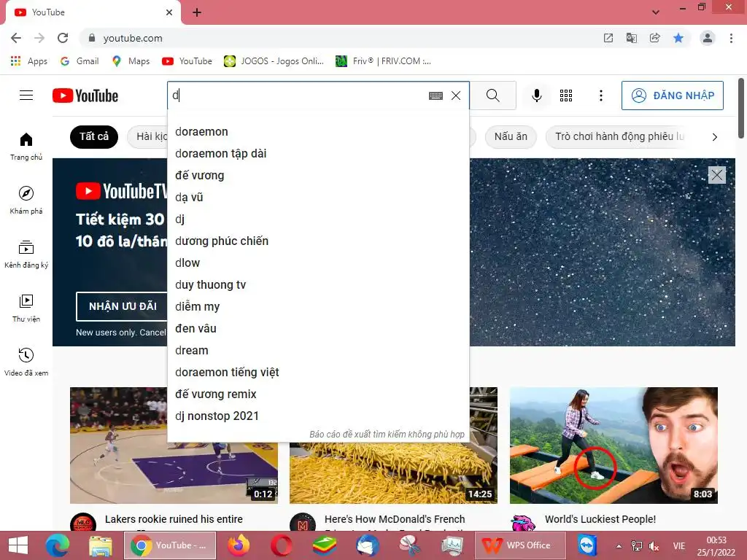Click the NHẬN ƯU ĐÃI button

pos(123,306)
